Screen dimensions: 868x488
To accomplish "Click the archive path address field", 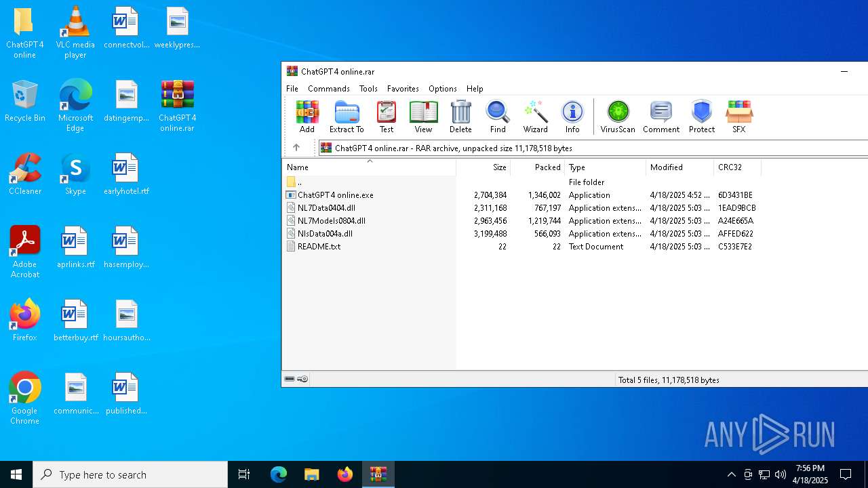I will pyautogui.click(x=593, y=148).
